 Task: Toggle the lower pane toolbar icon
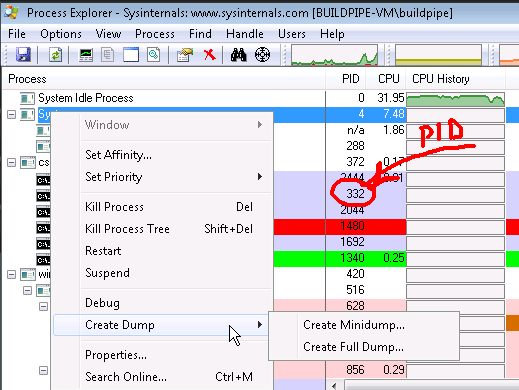point(131,55)
